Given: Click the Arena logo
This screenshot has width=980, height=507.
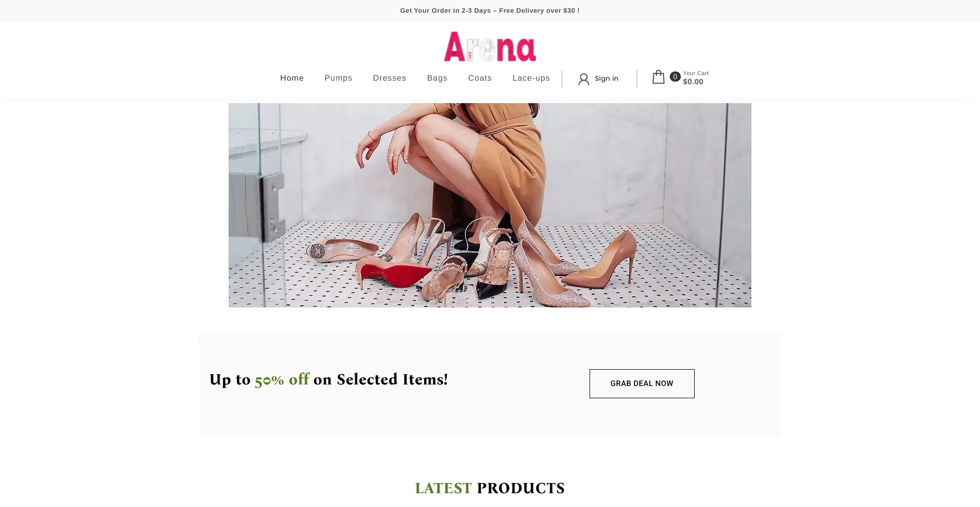Looking at the screenshot, I should click(489, 46).
